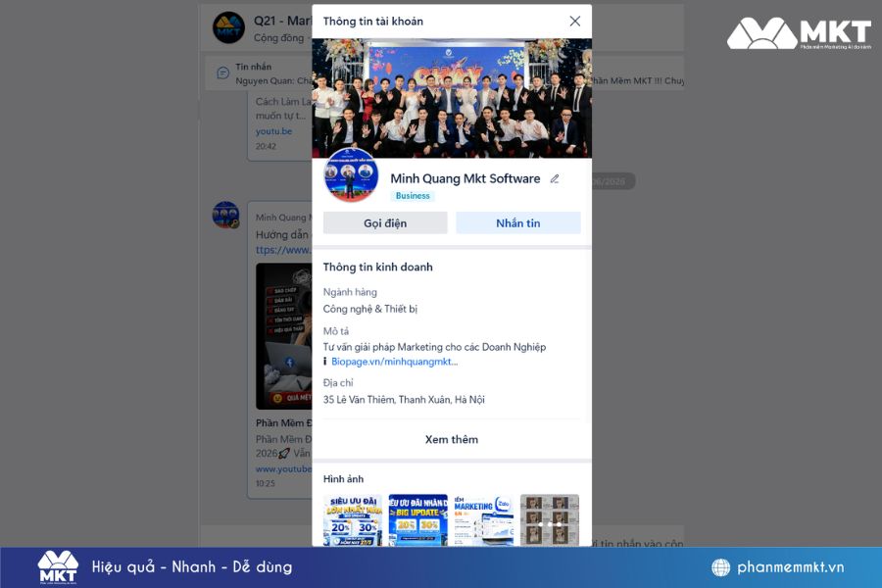
Task: Select the Tư vấn giải pháp Marketing description
Action: coord(434,347)
